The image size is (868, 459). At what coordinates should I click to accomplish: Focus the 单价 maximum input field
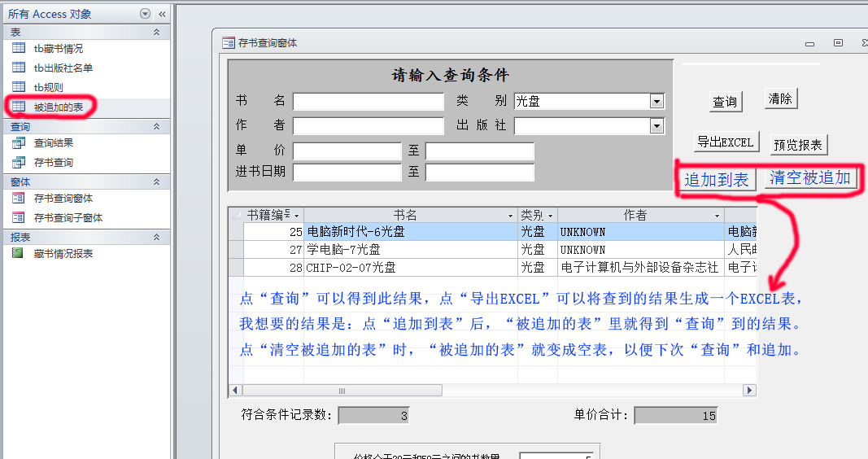tap(480, 151)
